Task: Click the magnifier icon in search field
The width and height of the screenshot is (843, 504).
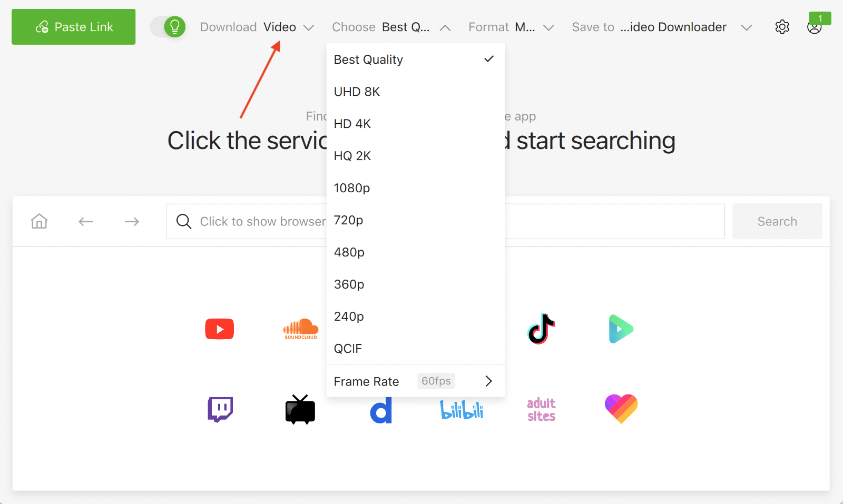Action: click(183, 221)
